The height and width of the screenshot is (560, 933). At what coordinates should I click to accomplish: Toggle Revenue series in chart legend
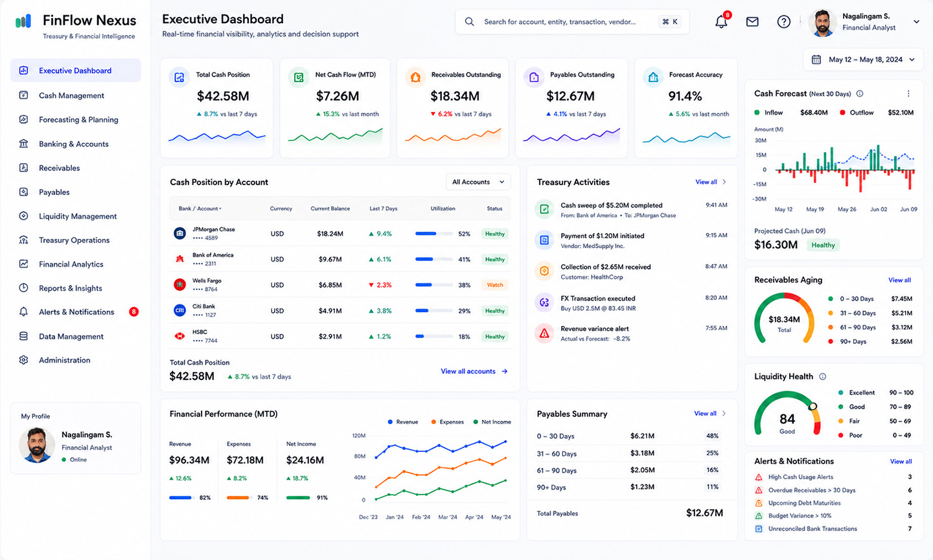click(x=403, y=422)
